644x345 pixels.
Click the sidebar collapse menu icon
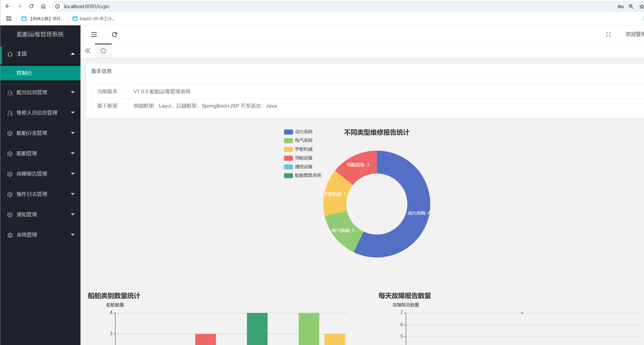pos(94,35)
